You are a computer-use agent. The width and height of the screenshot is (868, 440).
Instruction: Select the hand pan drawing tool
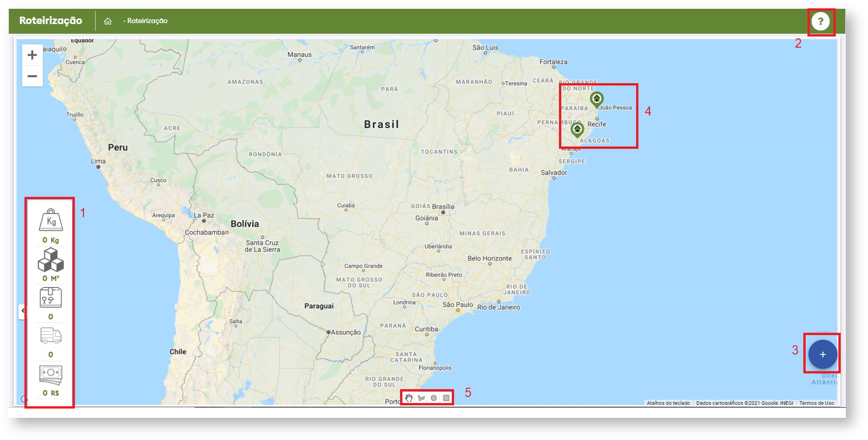point(409,398)
